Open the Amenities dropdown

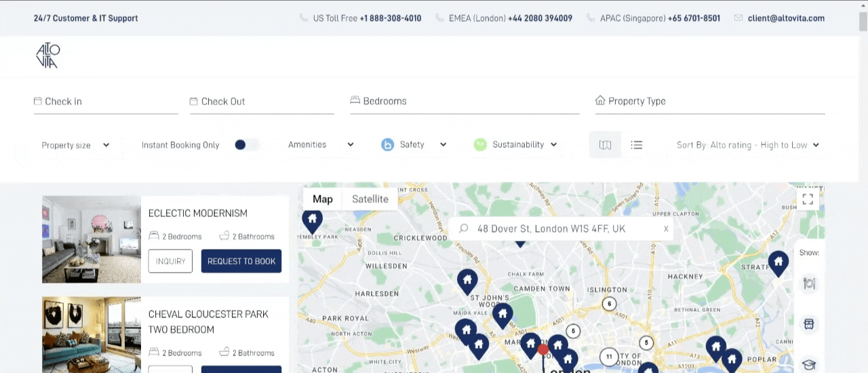(321, 144)
